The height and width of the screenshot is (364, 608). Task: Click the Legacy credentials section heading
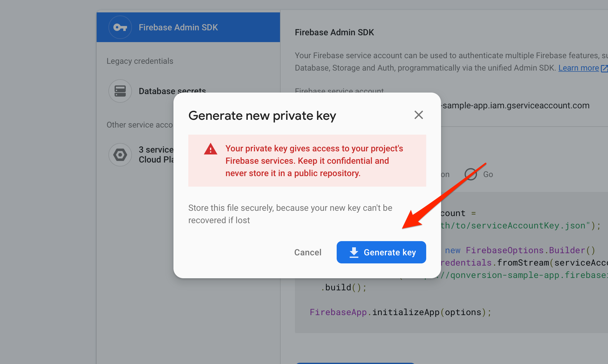coord(140,61)
